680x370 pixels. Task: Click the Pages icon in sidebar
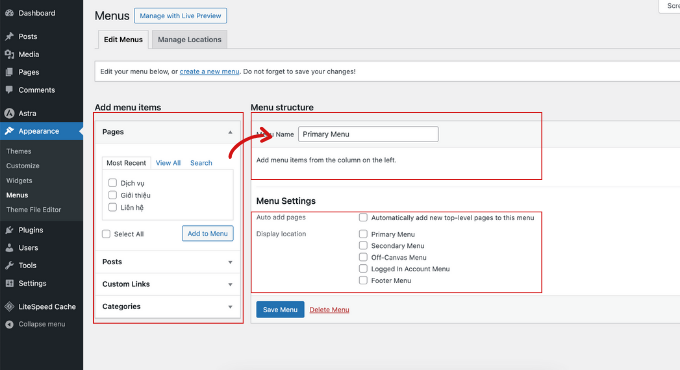click(9, 72)
